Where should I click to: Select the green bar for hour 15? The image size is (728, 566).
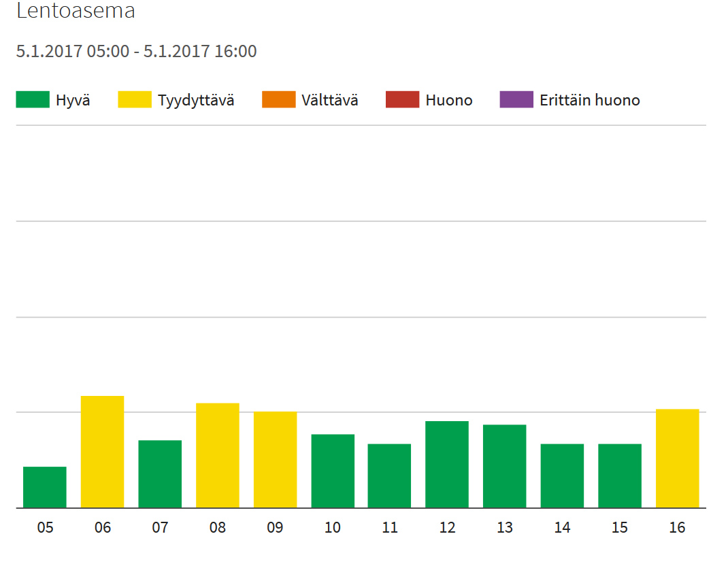coord(620,476)
